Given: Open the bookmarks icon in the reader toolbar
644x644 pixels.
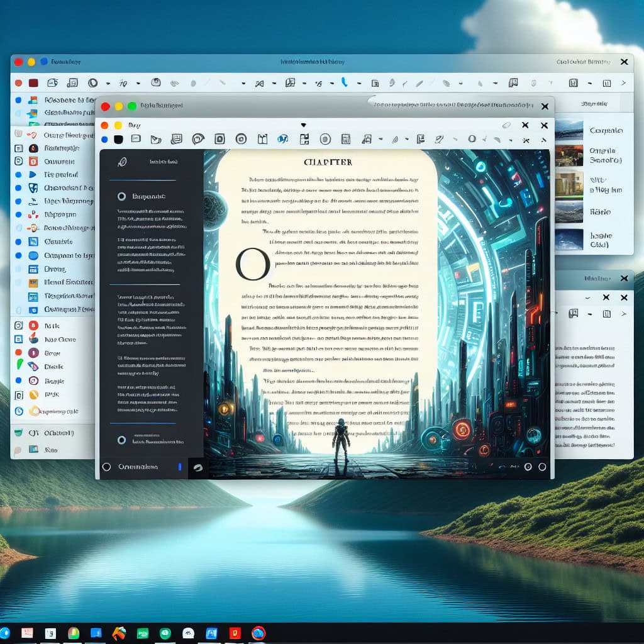Looking at the screenshot, I should coord(421,139).
